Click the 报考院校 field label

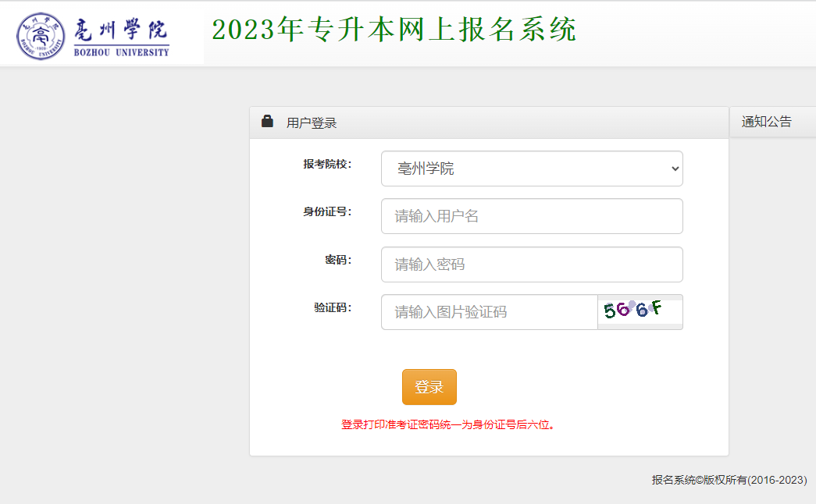click(x=327, y=164)
